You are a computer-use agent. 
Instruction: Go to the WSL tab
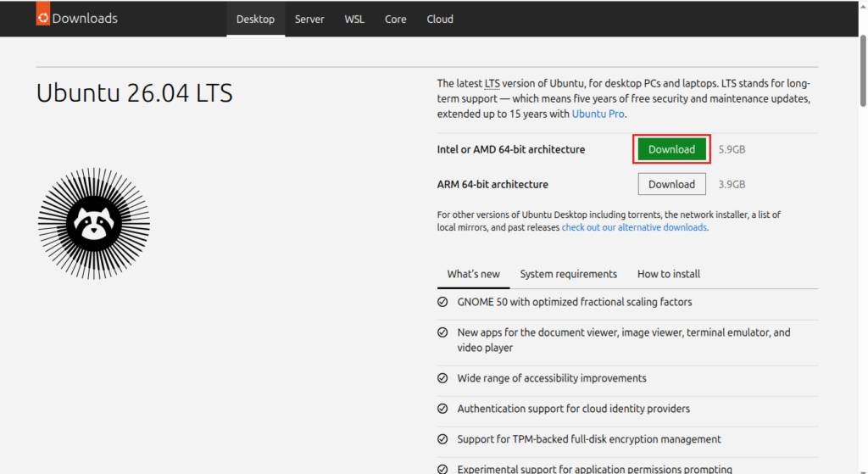click(x=354, y=19)
